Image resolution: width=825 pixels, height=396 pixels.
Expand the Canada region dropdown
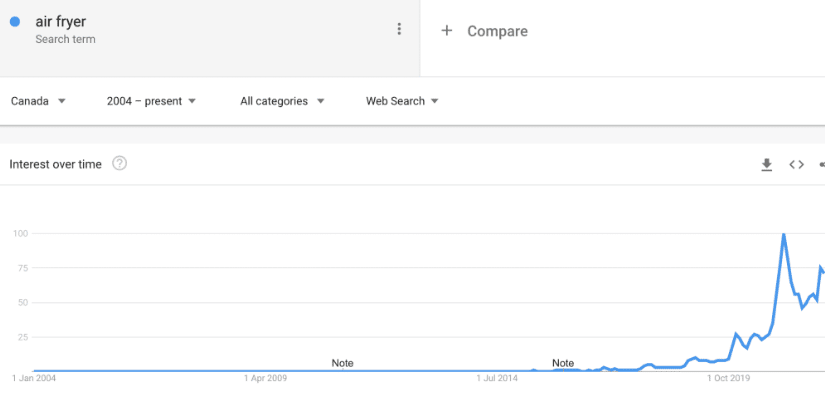point(38,101)
